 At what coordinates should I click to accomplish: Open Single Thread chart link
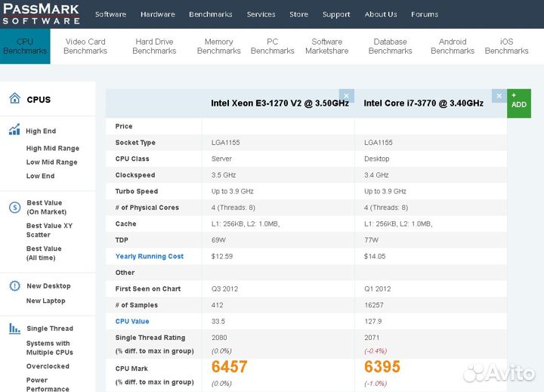pyautogui.click(x=50, y=329)
